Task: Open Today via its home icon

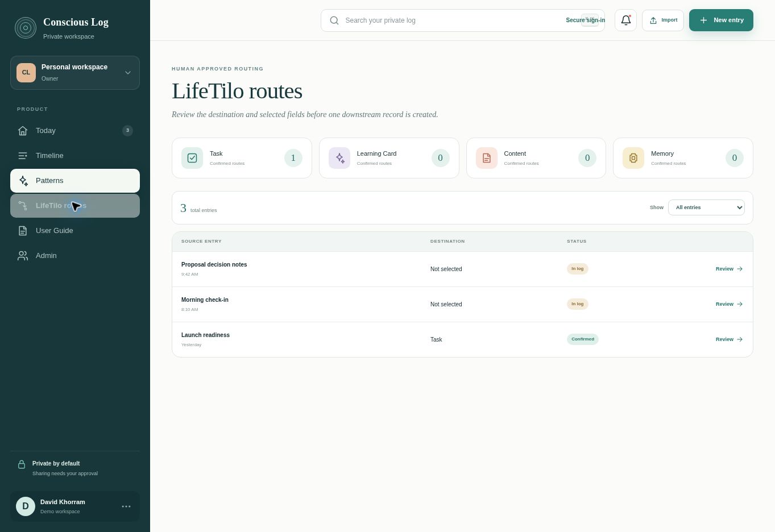Action: [23, 131]
